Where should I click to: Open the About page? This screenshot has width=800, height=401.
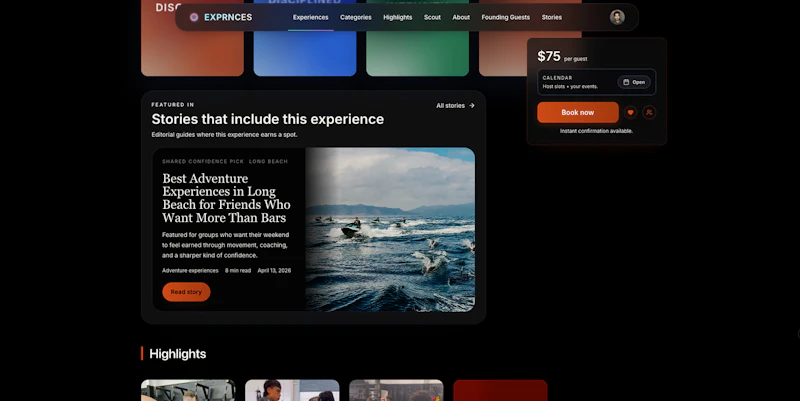point(461,17)
